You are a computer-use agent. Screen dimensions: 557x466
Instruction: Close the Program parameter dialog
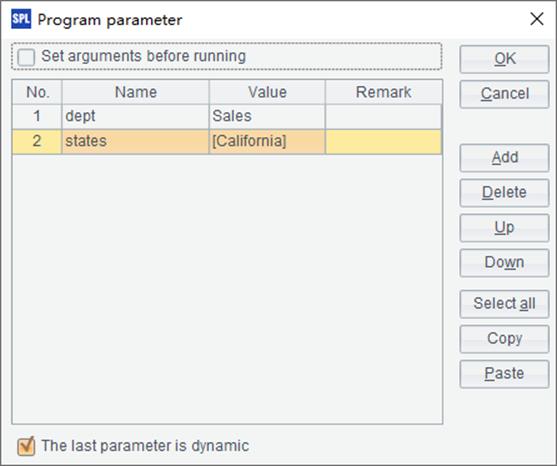pyautogui.click(x=537, y=19)
